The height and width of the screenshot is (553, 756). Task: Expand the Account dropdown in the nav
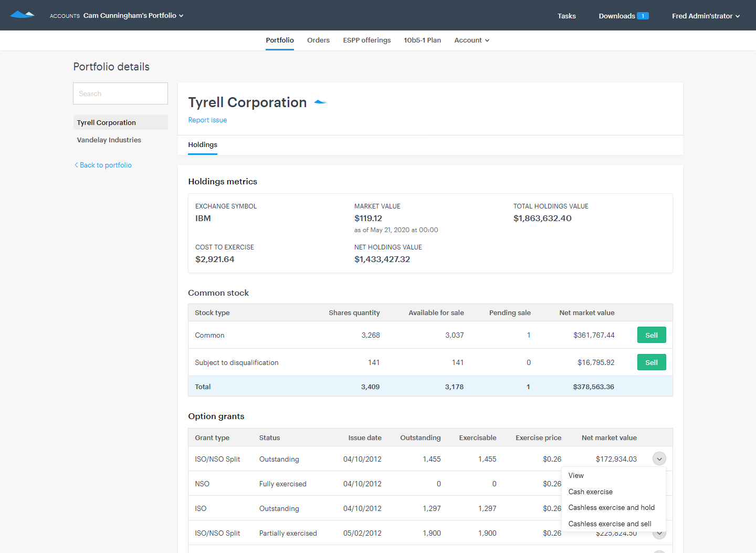pyautogui.click(x=471, y=40)
